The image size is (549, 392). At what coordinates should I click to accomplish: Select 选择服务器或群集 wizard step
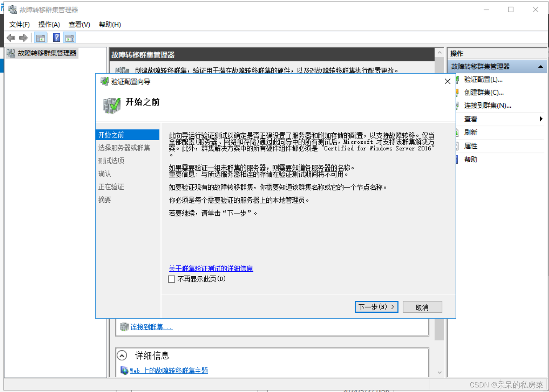(124, 148)
